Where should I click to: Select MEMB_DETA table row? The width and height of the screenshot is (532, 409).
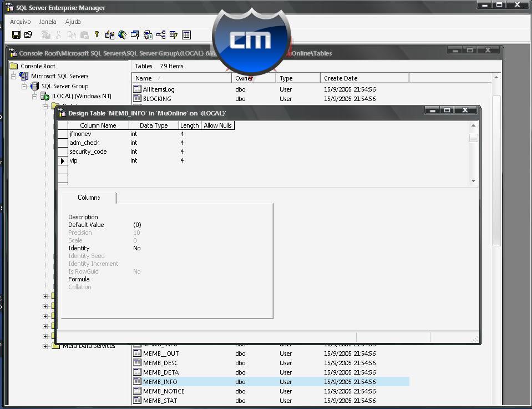(270, 372)
